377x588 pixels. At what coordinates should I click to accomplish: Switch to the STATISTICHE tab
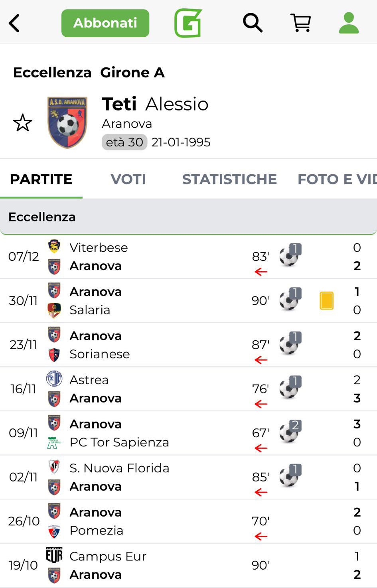[229, 180]
